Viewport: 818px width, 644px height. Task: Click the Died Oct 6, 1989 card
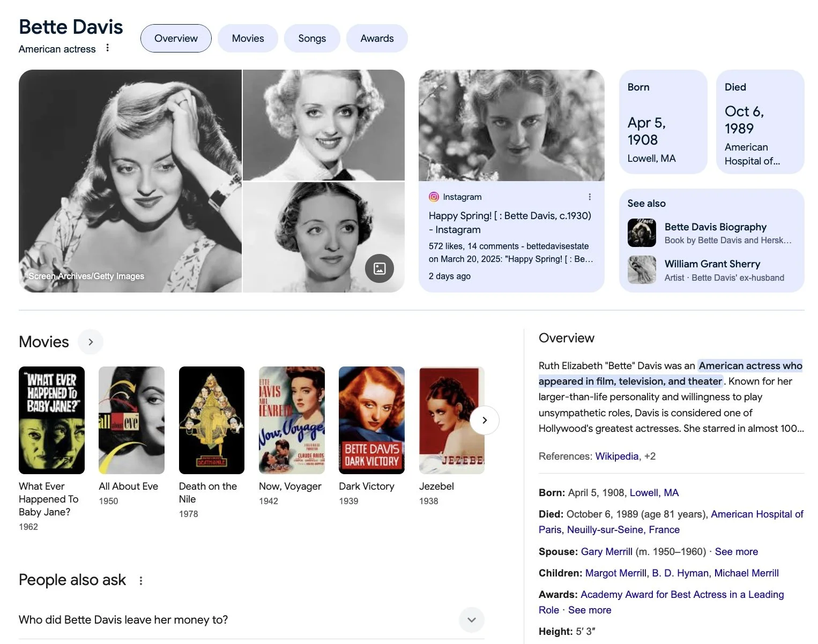click(760, 122)
